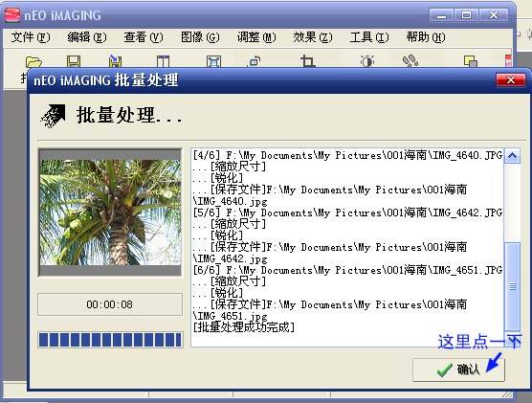Click log line [6/6] IMG_4651.JPG

[x=347, y=270]
